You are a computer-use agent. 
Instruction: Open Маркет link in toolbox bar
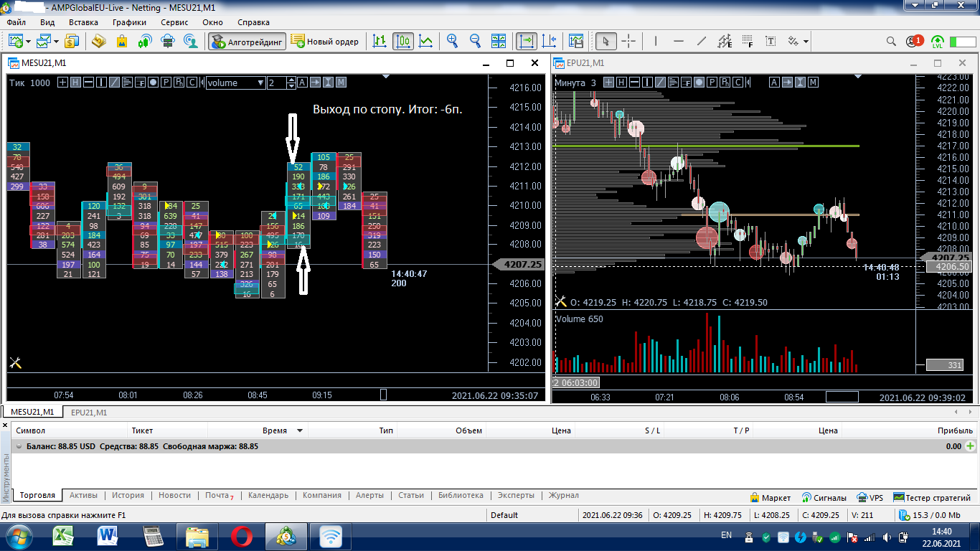[771, 497]
